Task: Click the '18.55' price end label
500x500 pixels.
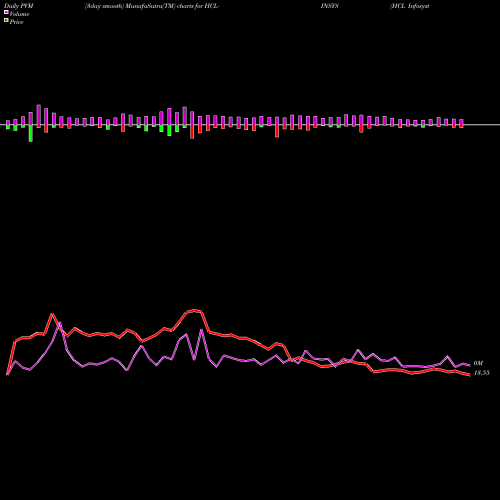Action: tap(482, 373)
